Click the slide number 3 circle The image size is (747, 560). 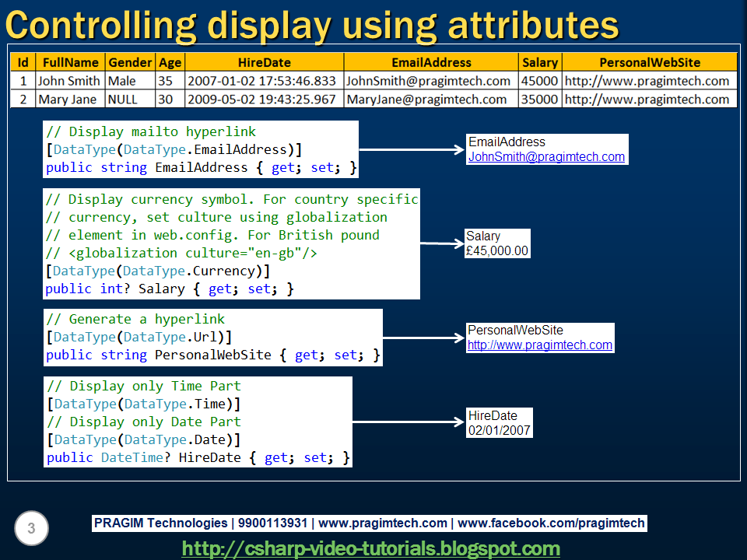coord(31,528)
